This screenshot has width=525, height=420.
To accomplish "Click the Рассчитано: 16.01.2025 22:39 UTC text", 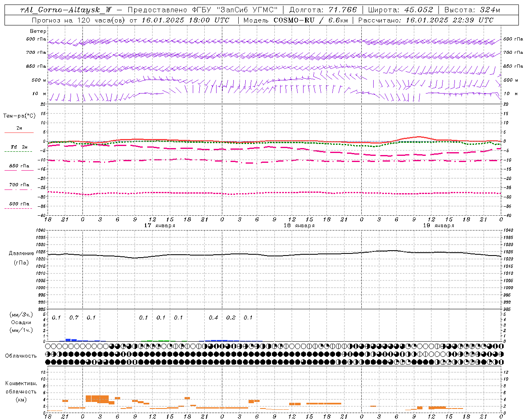I will click(x=426, y=20).
